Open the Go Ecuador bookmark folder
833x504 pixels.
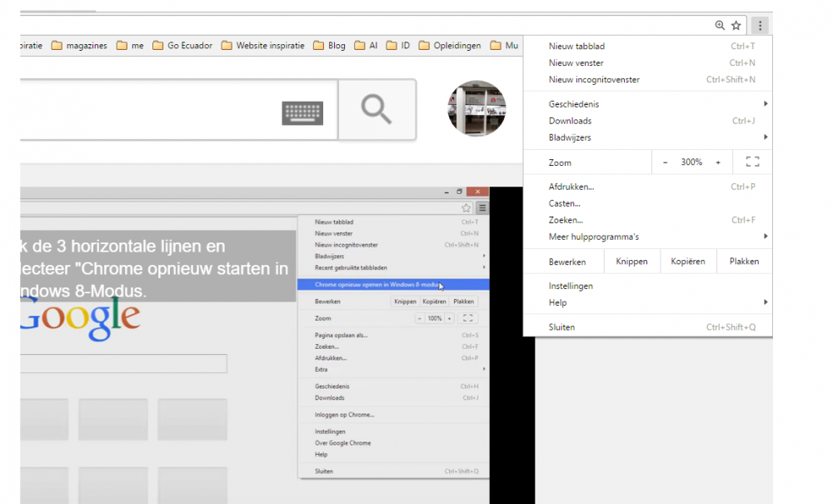coord(182,46)
